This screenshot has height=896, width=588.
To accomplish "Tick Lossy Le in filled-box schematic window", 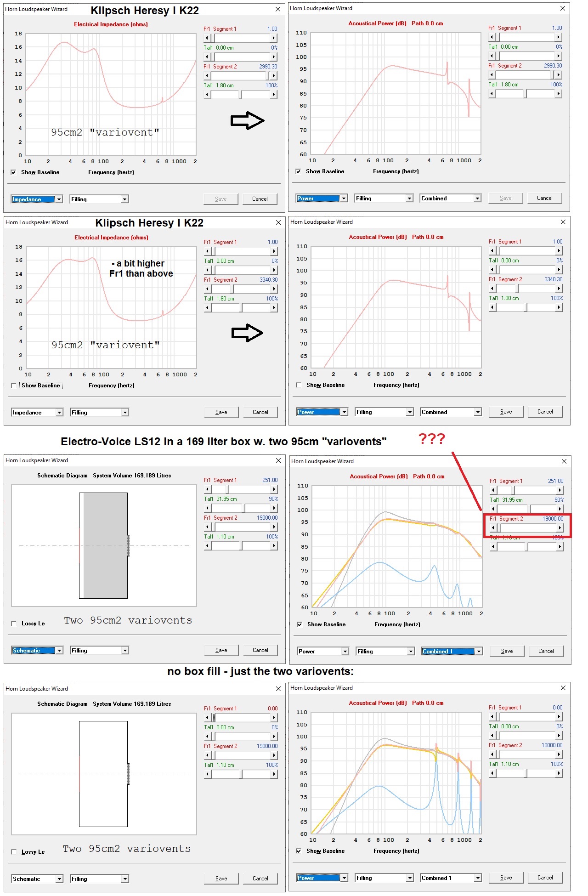I will click(14, 624).
